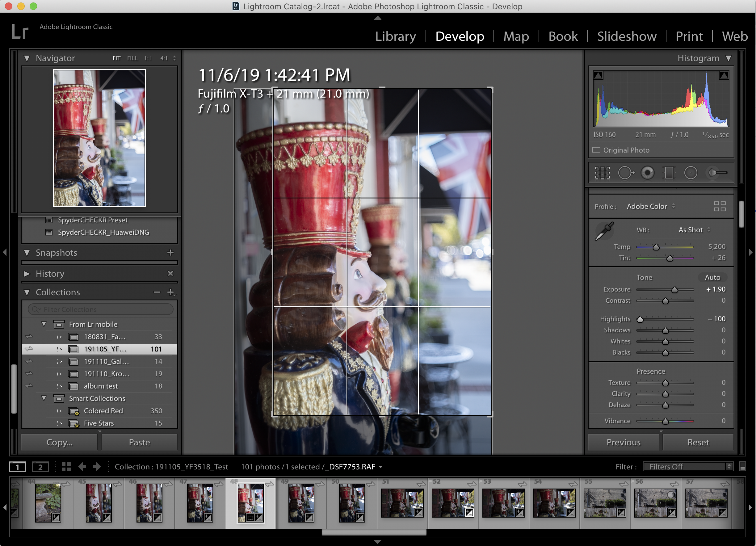Expand the Snapshots panel
This screenshot has height=546, width=756.
(28, 253)
